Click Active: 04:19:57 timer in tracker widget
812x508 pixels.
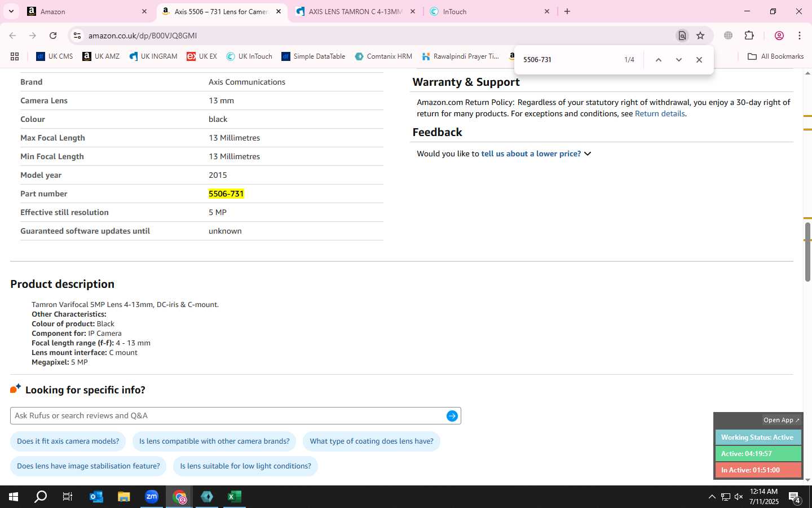pos(758,454)
